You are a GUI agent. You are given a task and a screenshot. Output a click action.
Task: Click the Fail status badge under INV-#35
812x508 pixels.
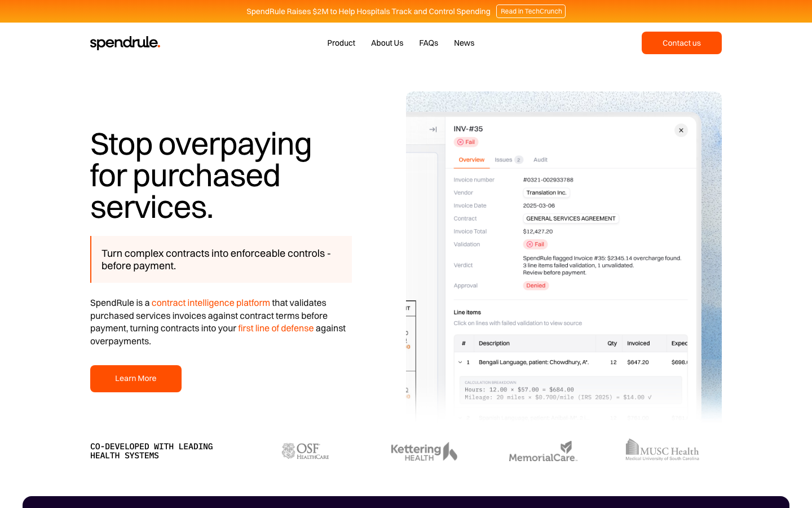(466, 142)
